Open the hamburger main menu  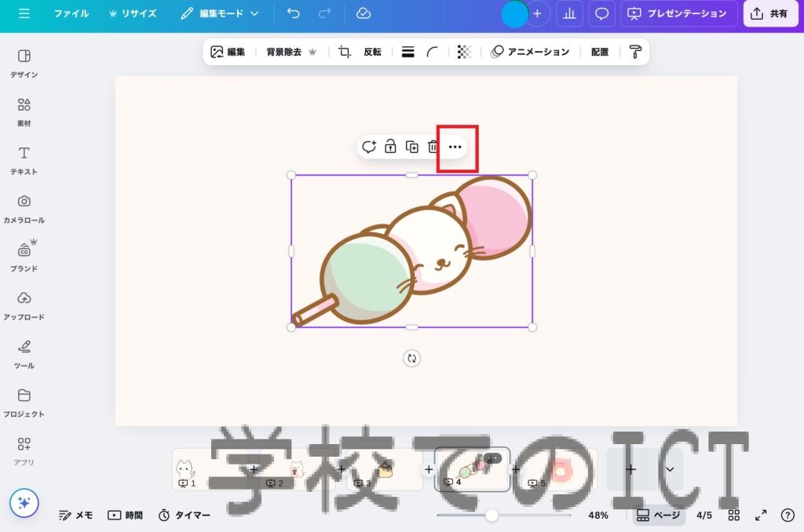pyautogui.click(x=24, y=14)
